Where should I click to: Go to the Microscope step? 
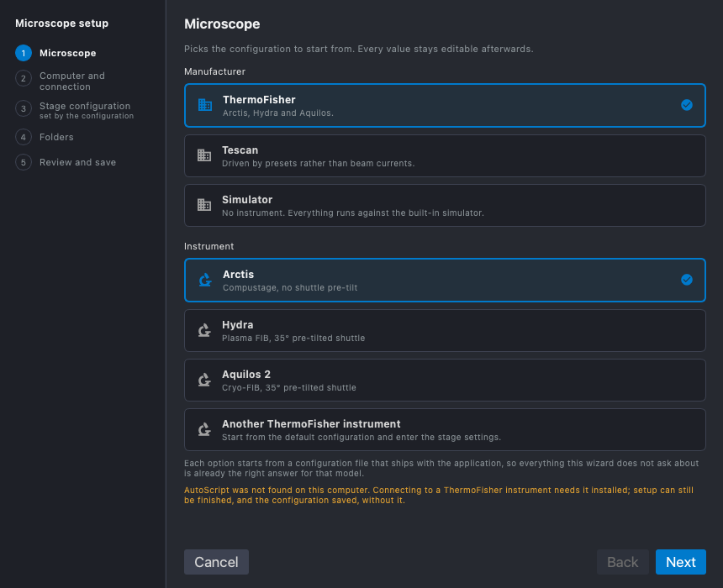click(68, 53)
